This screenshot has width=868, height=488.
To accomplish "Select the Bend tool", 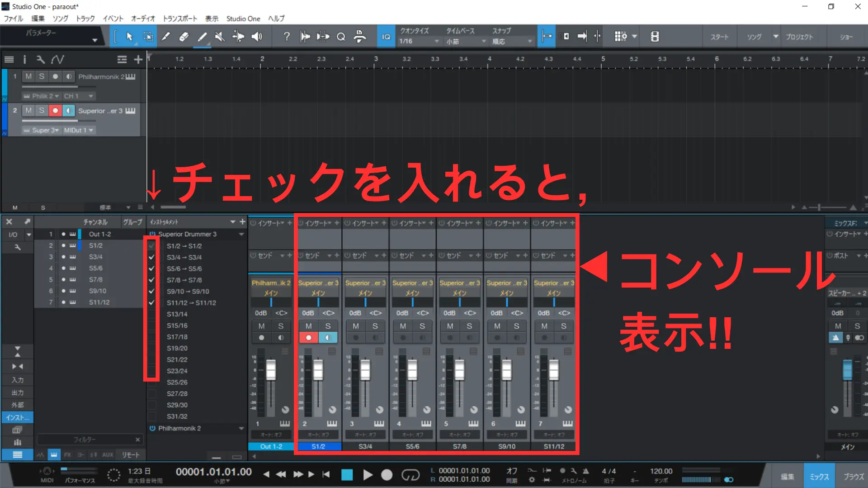I will [x=238, y=37].
